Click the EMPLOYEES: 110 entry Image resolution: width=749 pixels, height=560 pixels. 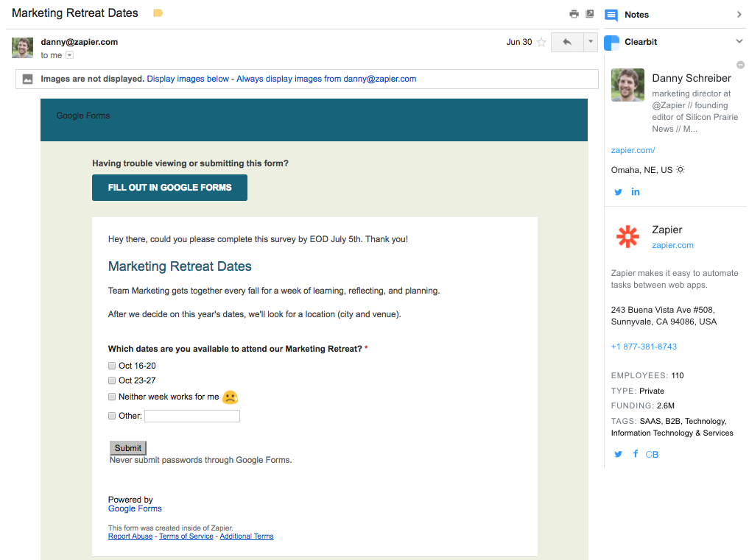647,376
